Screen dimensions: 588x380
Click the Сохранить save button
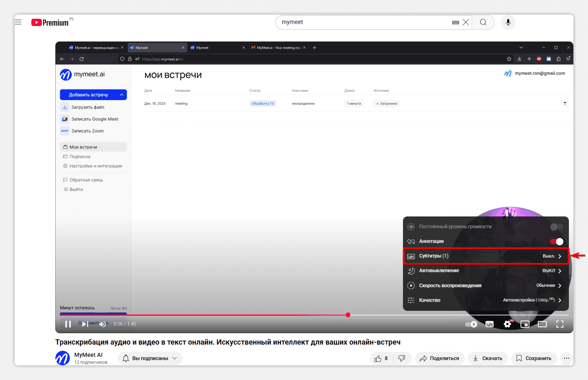[x=534, y=358]
